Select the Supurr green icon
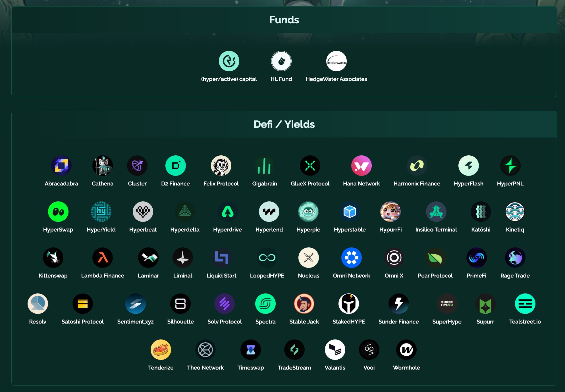Image resolution: width=565 pixels, height=392 pixels. pos(485,304)
